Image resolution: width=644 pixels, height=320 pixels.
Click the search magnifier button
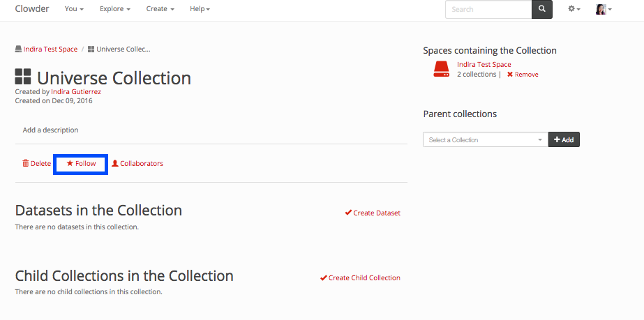tap(541, 9)
